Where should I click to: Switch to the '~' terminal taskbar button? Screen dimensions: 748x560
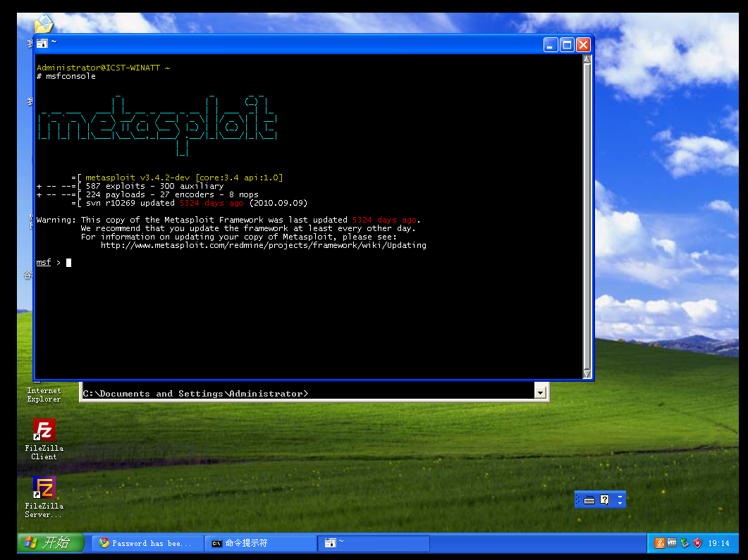point(374,543)
